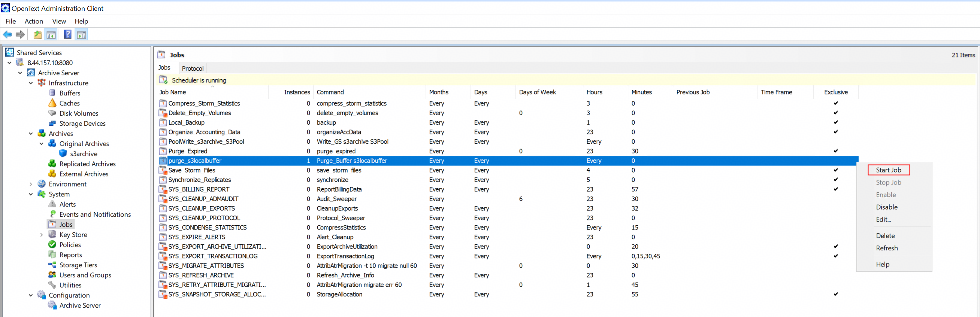Screen dimensions: 980x317
Task: Select the Synchronize_Replicates job row
Action: point(508,180)
